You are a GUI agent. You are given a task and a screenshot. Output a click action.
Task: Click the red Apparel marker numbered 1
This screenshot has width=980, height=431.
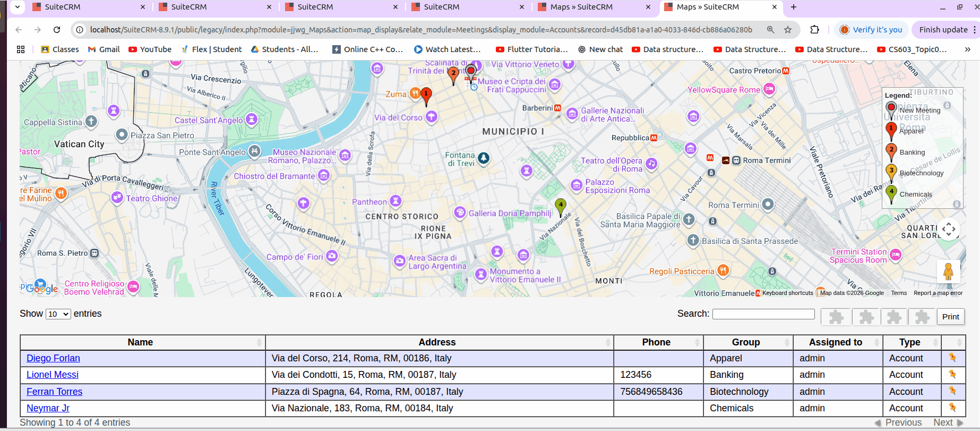click(426, 95)
